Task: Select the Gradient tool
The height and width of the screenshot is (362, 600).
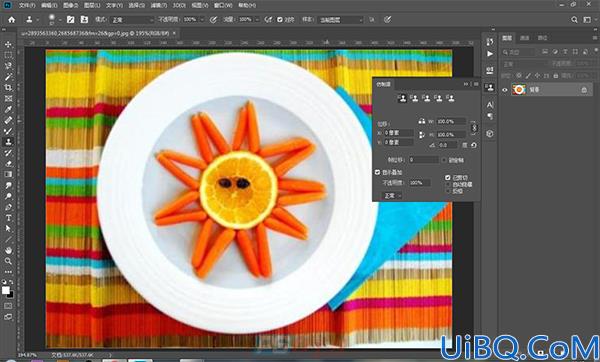Action: (x=8, y=174)
